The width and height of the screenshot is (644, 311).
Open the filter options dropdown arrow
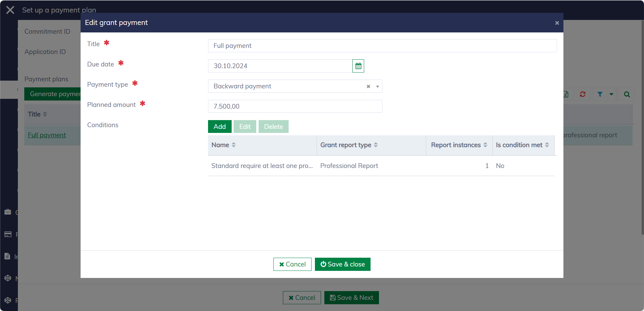[611, 94]
